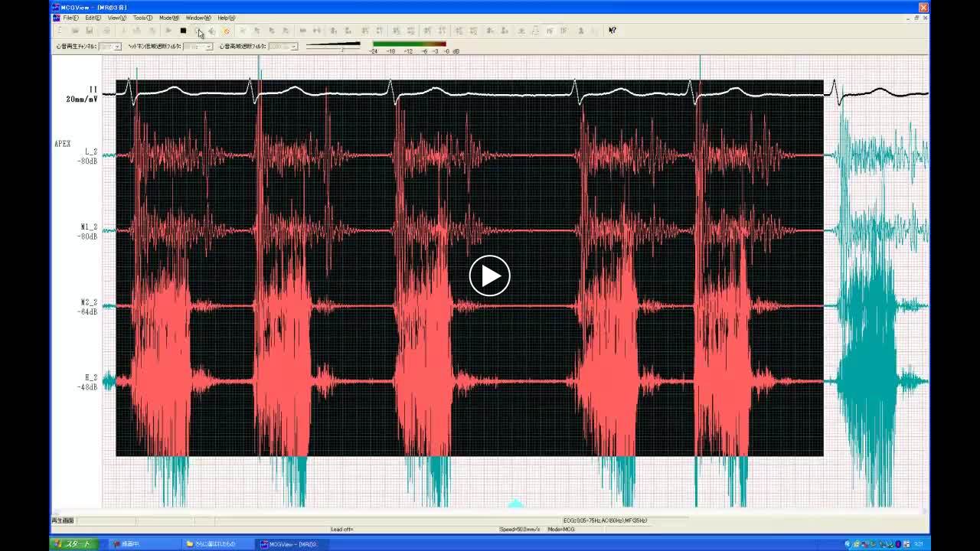Image resolution: width=980 pixels, height=551 pixels.
Task: Open the Tools menu
Action: point(142,18)
